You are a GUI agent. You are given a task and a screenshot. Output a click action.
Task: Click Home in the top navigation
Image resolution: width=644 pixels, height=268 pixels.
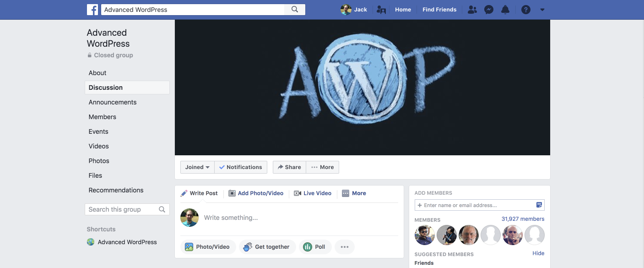(403, 10)
